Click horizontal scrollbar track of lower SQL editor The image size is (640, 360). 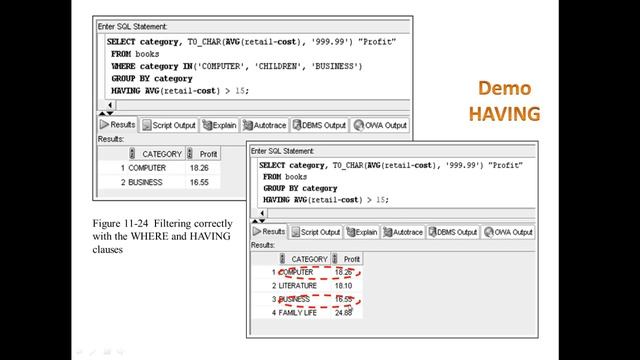[x=402, y=213]
